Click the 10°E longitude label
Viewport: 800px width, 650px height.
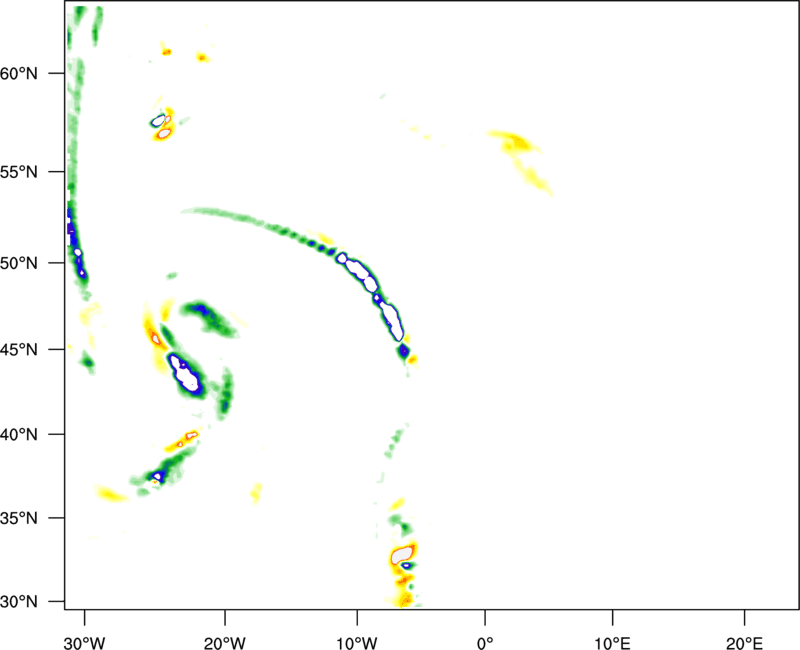pos(612,643)
